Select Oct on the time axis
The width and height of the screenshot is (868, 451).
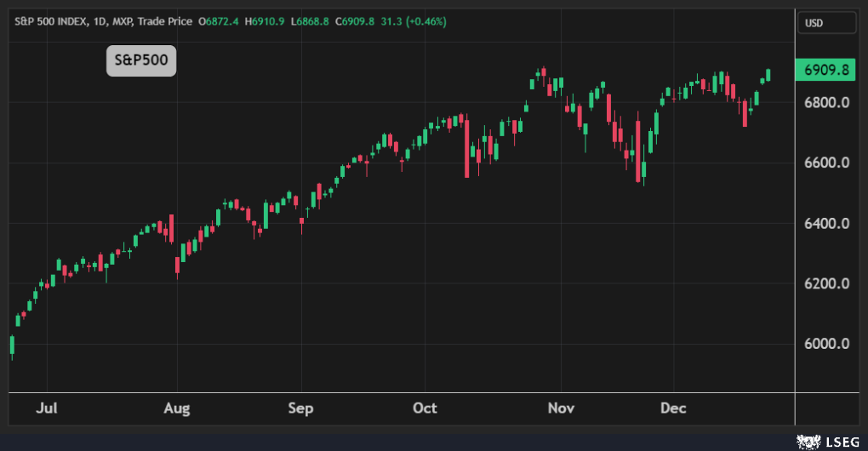pos(425,408)
